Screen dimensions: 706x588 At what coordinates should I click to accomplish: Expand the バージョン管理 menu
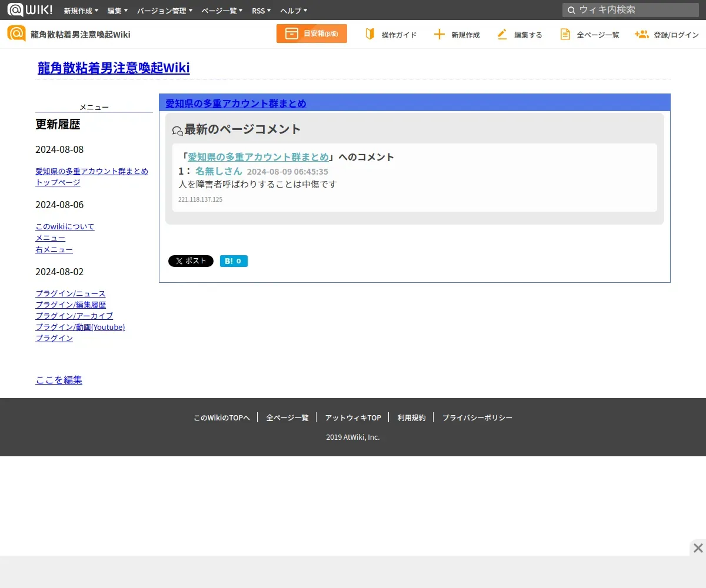[165, 11]
